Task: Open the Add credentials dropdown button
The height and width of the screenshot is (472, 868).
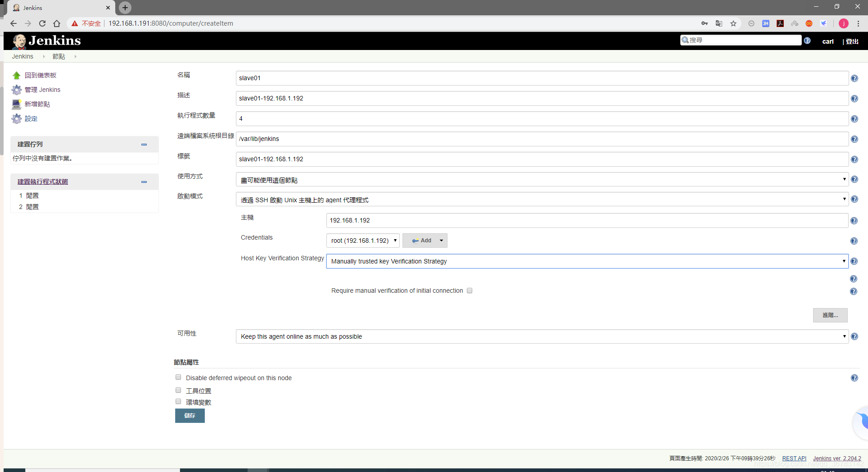Action: coord(425,241)
